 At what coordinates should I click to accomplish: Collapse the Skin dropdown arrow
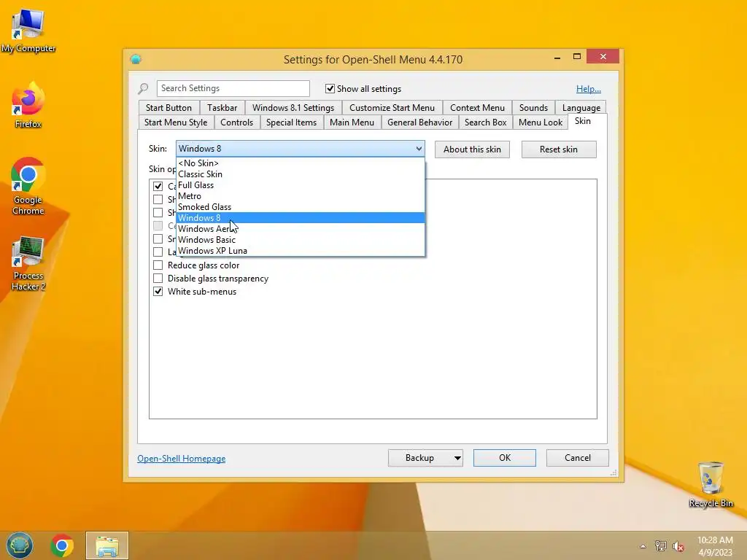tap(418, 149)
